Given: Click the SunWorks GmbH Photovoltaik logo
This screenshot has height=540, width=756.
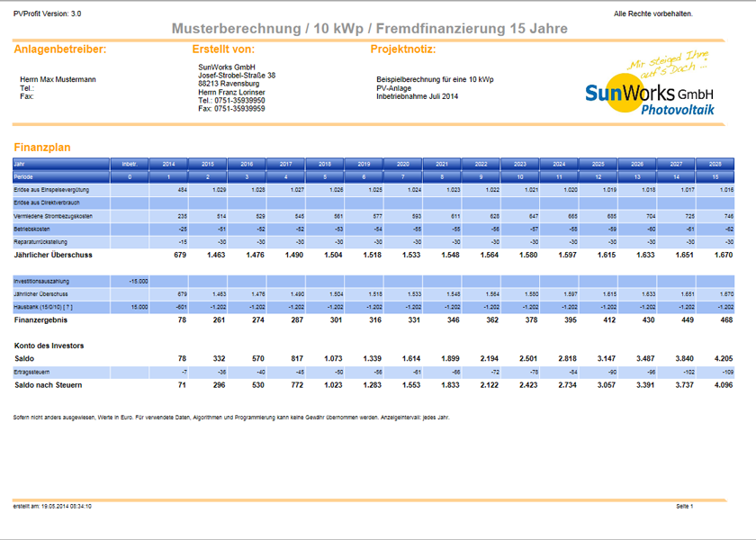Looking at the screenshot, I should point(650,83).
